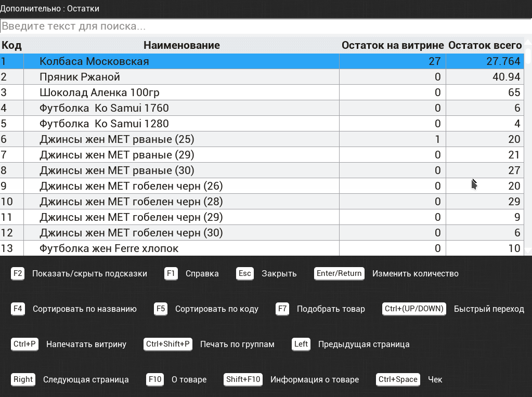The width and height of the screenshot is (532, 397).
Task: Click the Наименование column header
Action: (181, 45)
